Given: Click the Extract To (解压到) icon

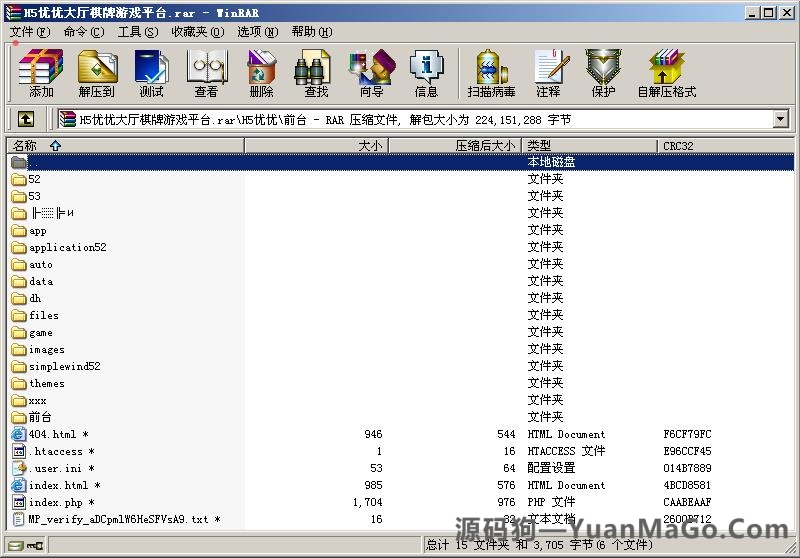Looking at the screenshot, I should pyautogui.click(x=96, y=73).
